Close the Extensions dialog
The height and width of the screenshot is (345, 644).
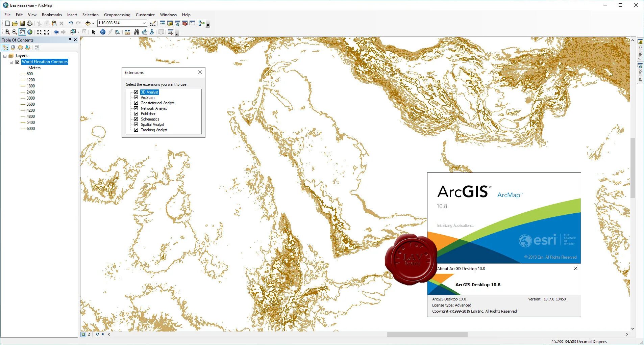point(200,72)
